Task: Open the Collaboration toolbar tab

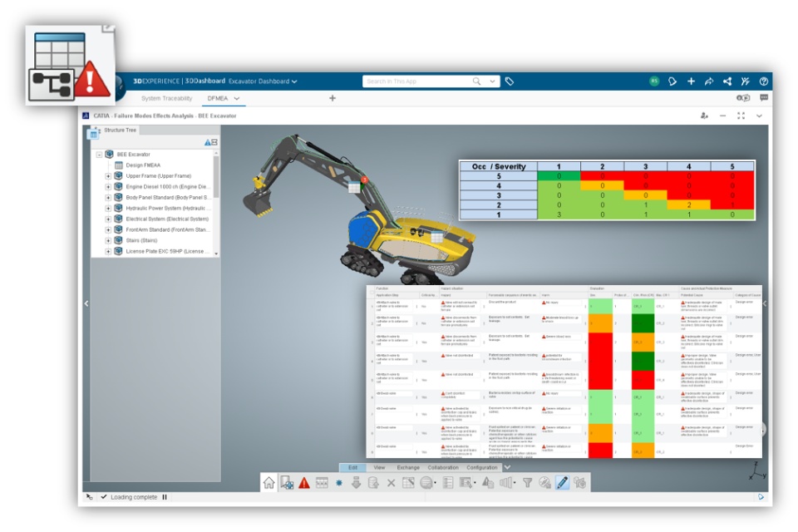Action: pyautogui.click(x=443, y=467)
